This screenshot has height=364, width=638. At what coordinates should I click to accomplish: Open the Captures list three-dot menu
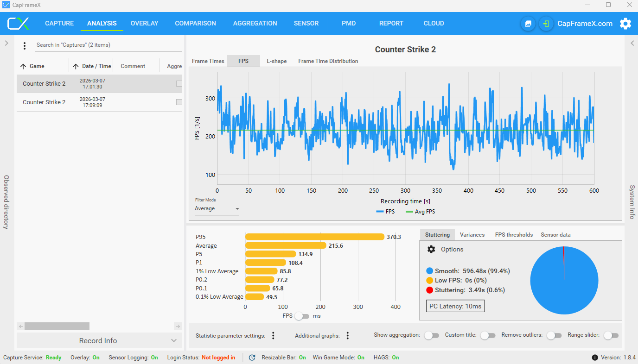click(25, 45)
